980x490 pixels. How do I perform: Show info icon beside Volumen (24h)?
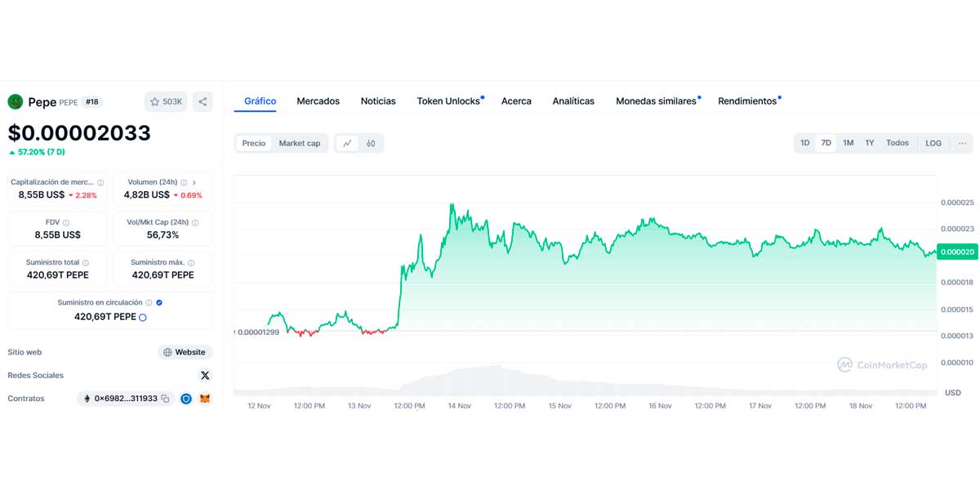(184, 183)
